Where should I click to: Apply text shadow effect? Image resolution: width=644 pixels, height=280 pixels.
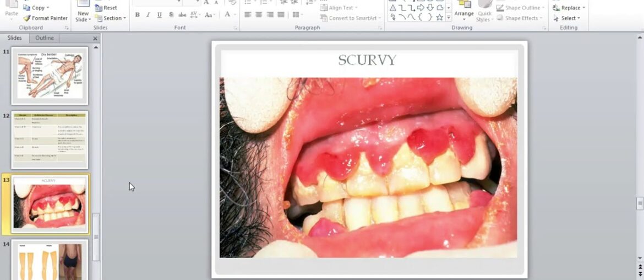point(171,15)
